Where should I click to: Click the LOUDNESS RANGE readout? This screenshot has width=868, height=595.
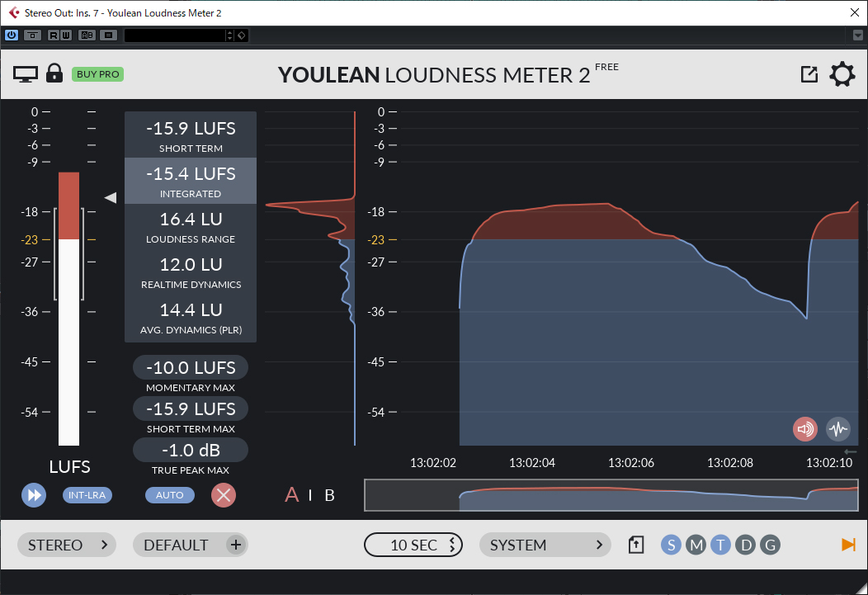[191, 226]
